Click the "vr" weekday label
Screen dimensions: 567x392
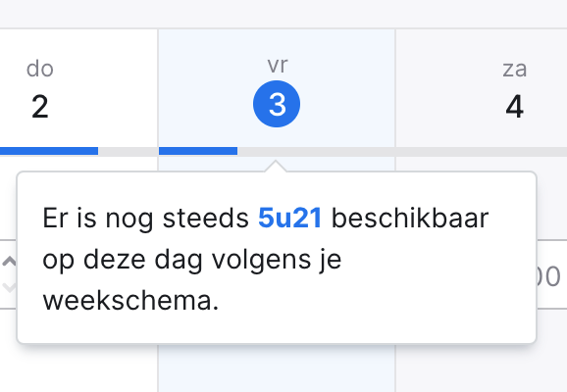pyautogui.click(x=278, y=66)
